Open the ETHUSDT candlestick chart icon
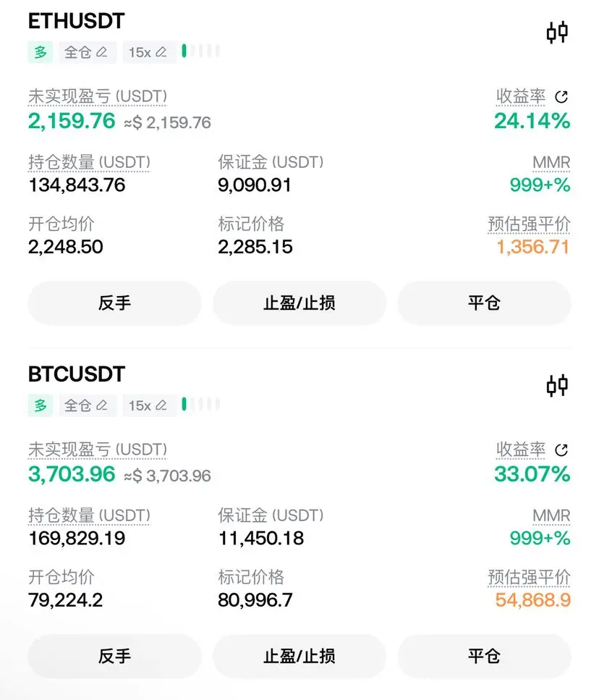Viewport: 599px width, 700px height. (x=557, y=32)
